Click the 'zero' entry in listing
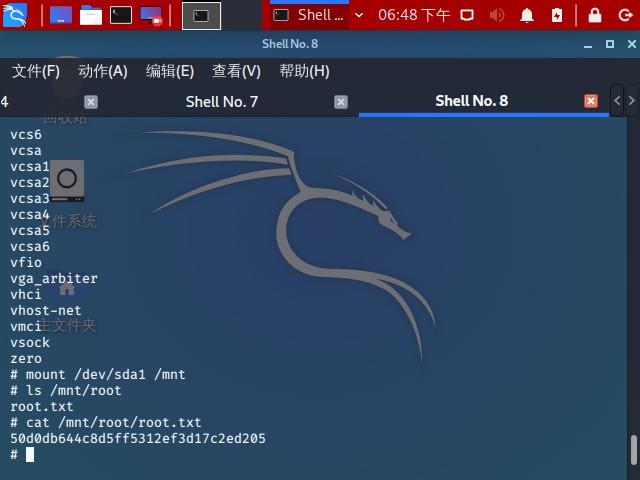 26,358
